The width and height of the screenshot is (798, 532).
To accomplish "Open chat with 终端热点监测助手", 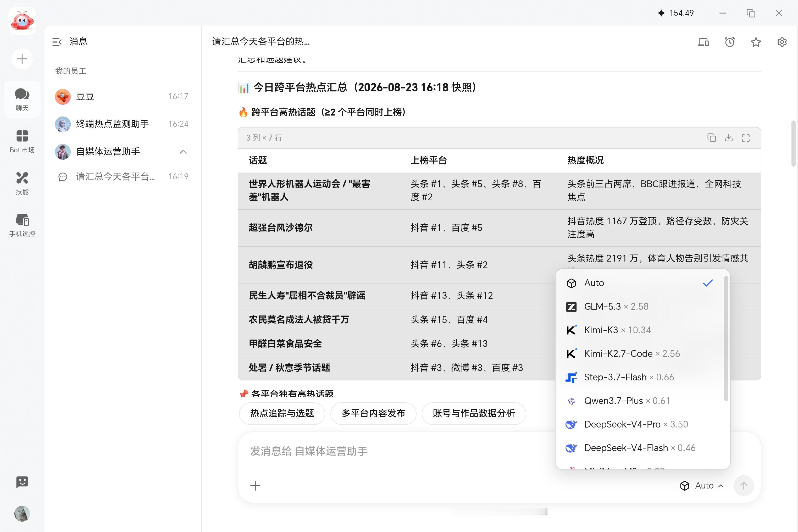I will point(123,124).
